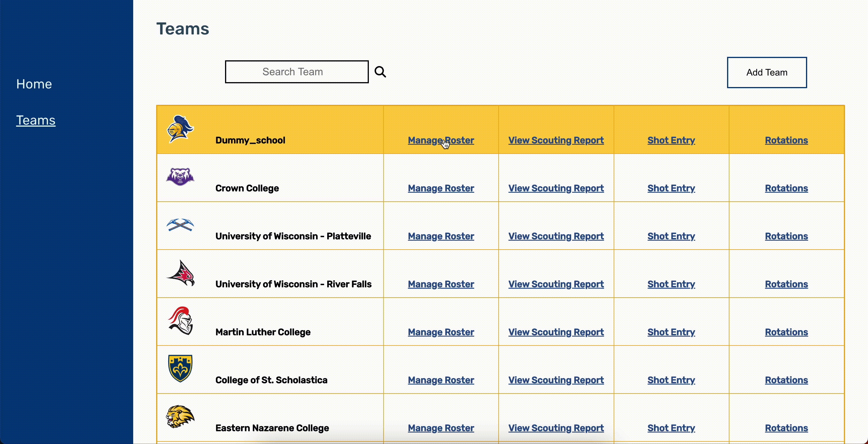This screenshot has width=868, height=444.
Task: View Scouting Report for St. Scholastica
Action: click(x=556, y=380)
